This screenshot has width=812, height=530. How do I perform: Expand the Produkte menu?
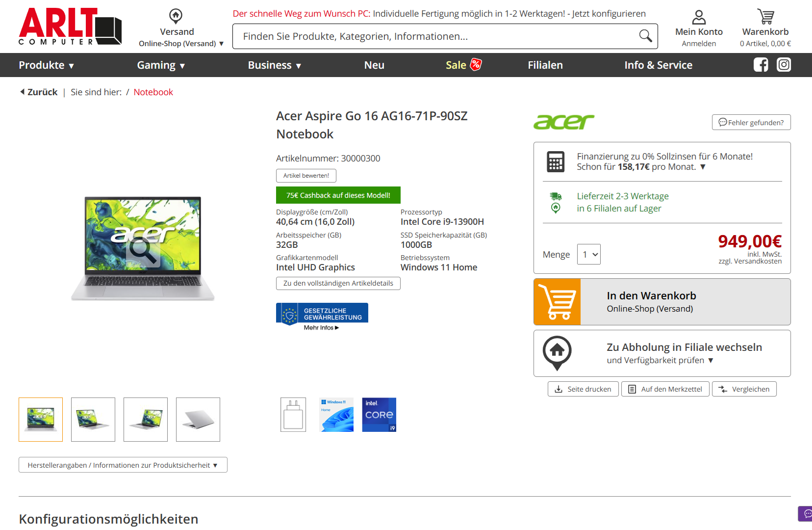pos(47,65)
